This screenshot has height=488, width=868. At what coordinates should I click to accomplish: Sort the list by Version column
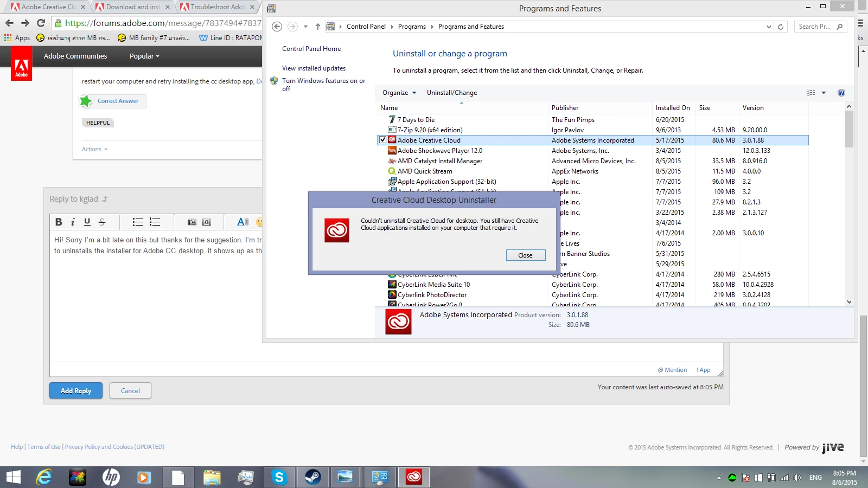pos(773,108)
